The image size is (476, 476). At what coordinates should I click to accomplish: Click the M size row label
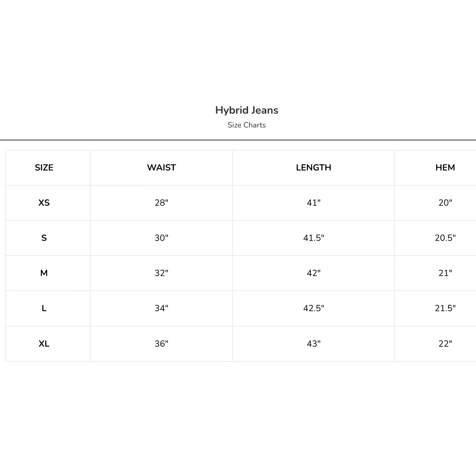click(x=44, y=273)
